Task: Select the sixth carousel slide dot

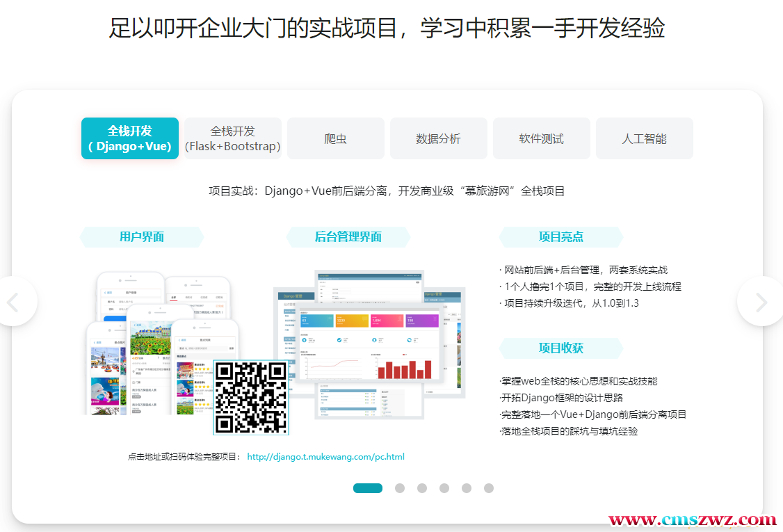Action: point(489,488)
